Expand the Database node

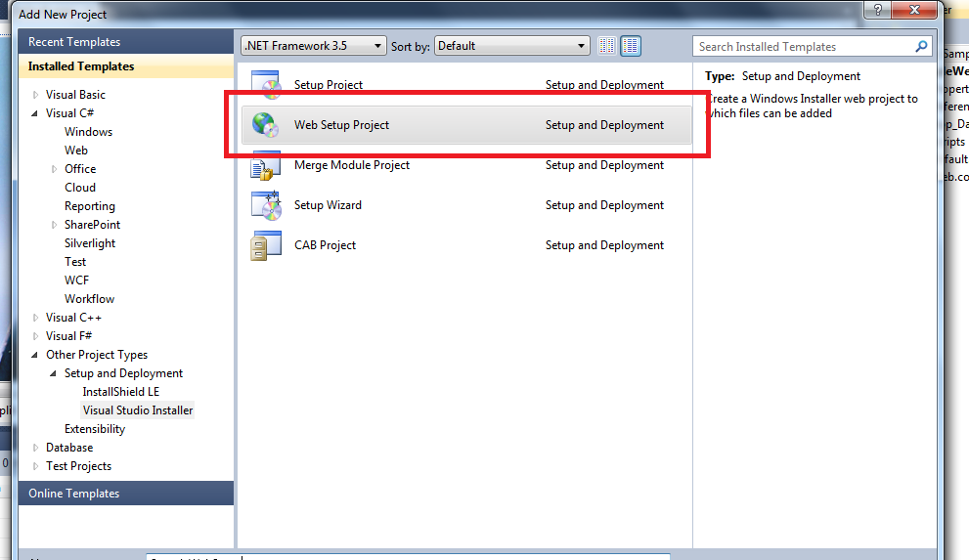tap(35, 448)
